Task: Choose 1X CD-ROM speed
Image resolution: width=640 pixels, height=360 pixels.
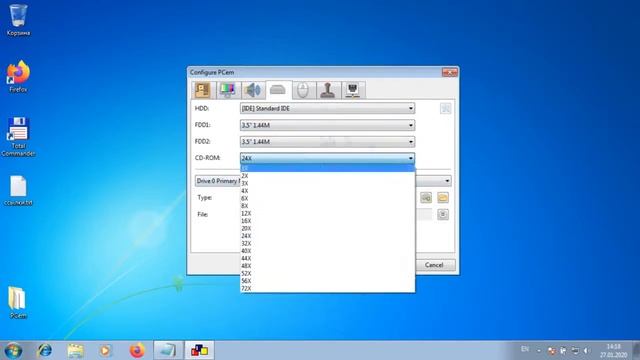Action: point(327,168)
